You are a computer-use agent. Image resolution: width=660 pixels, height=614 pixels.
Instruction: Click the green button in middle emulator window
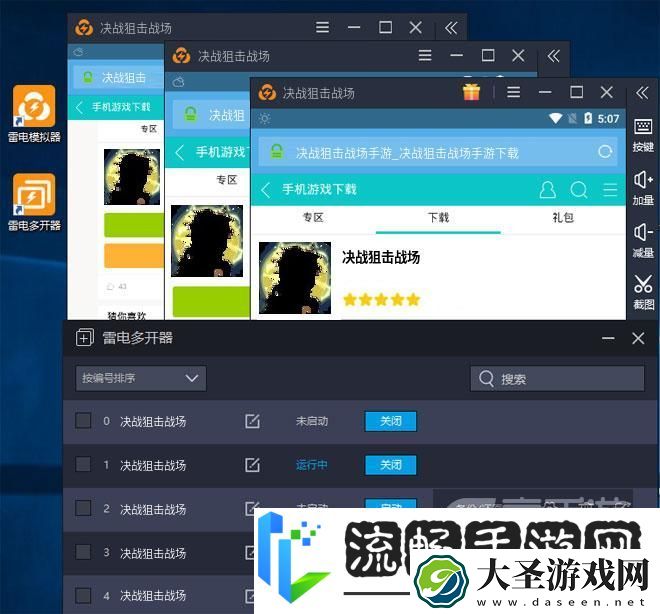(x=212, y=301)
